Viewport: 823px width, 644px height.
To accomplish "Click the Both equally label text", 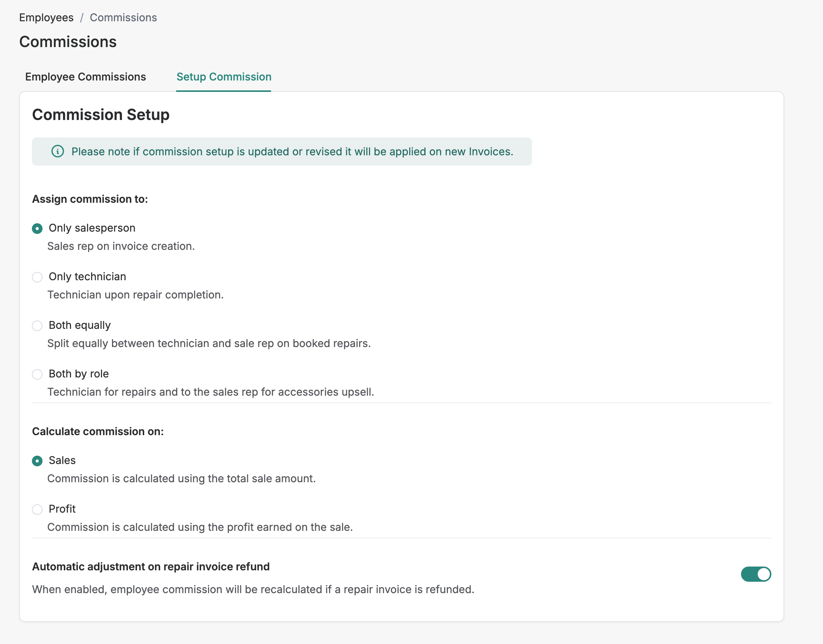I will point(80,325).
